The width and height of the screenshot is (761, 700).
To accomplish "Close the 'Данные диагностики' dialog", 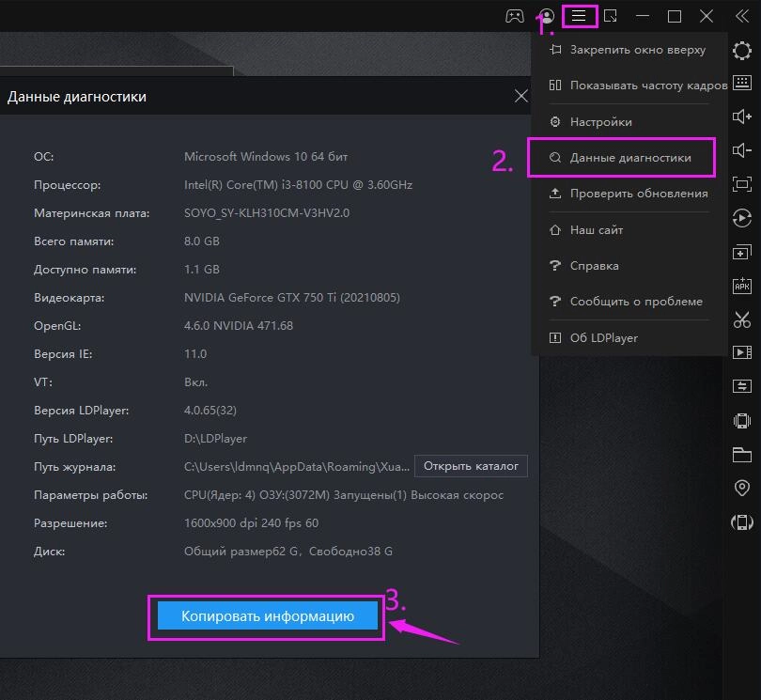I will (x=521, y=96).
